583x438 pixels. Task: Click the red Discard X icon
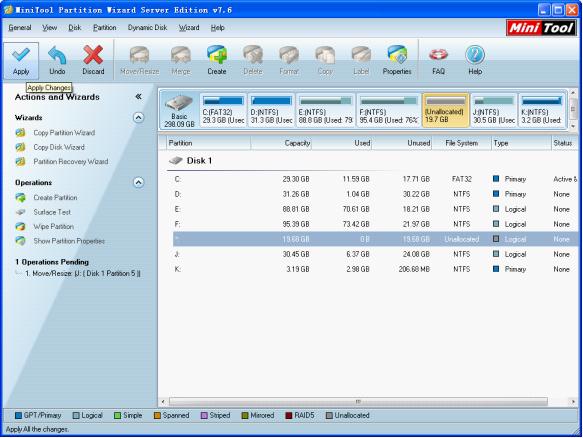click(93, 55)
